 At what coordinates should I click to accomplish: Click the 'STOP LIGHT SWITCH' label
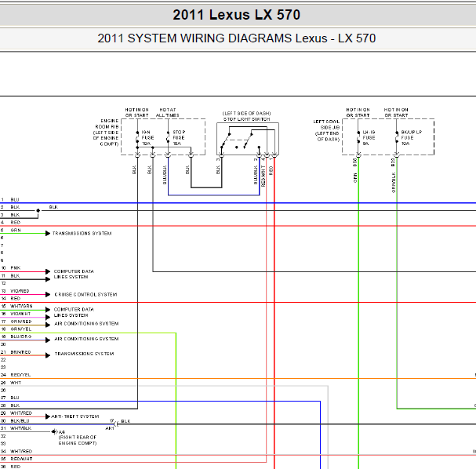(246, 119)
